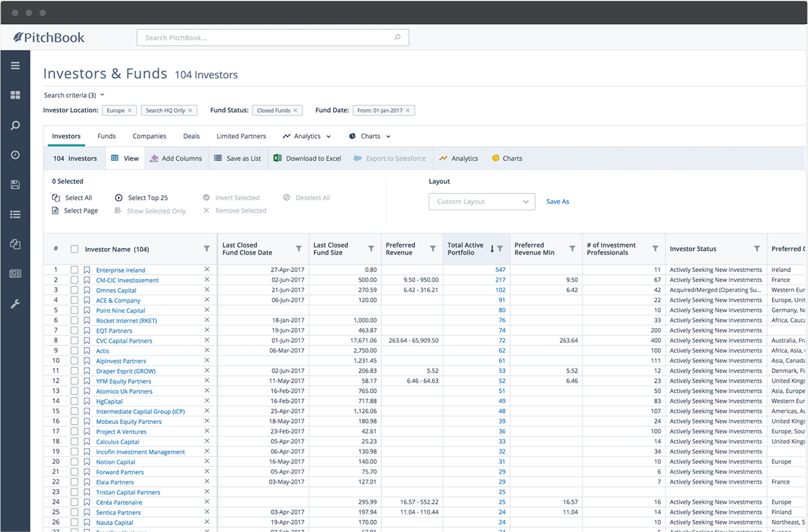Filter # of Investment Professionals column
The height and width of the screenshot is (532, 808).
click(x=655, y=249)
